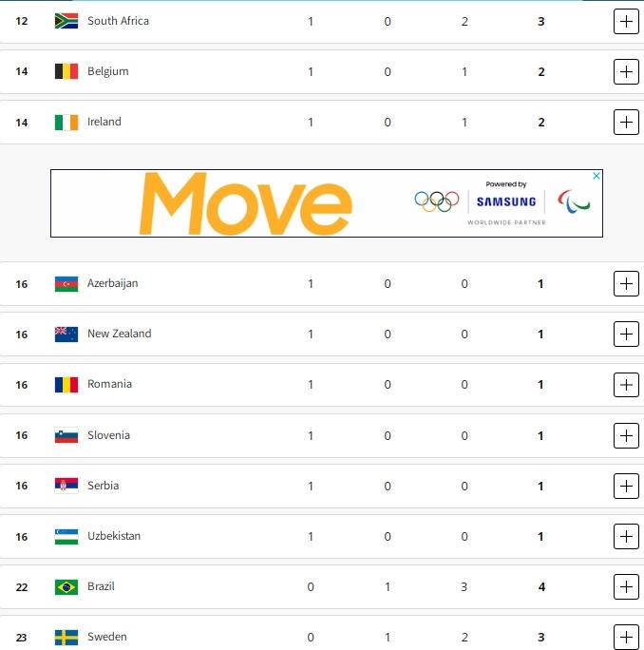Viewport: 644px width, 650px height.
Task: Click the Sweden country name
Action: pyautogui.click(x=106, y=637)
